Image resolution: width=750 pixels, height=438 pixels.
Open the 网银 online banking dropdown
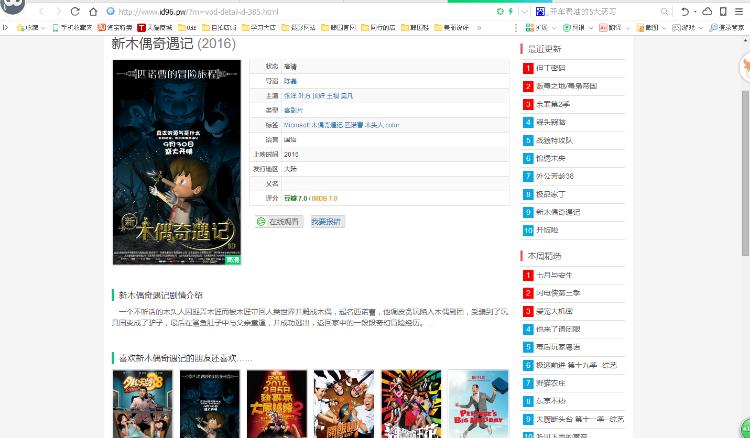pyautogui.click(x=577, y=28)
